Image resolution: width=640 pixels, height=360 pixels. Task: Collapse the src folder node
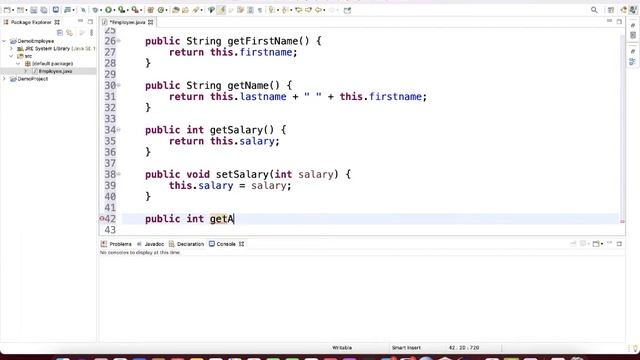coord(11,56)
